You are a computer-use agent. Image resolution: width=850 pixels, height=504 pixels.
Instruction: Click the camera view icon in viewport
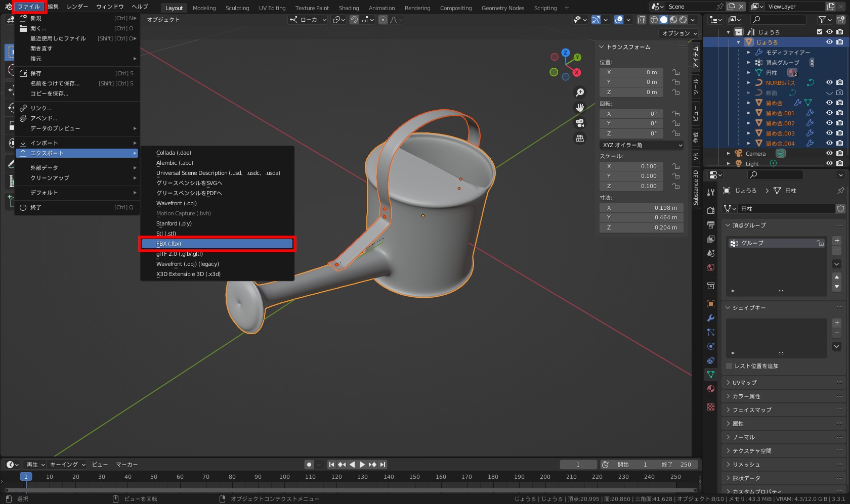pyautogui.click(x=580, y=123)
